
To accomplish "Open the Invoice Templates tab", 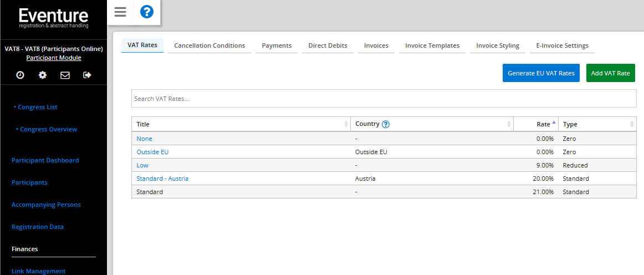I will (x=432, y=45).
